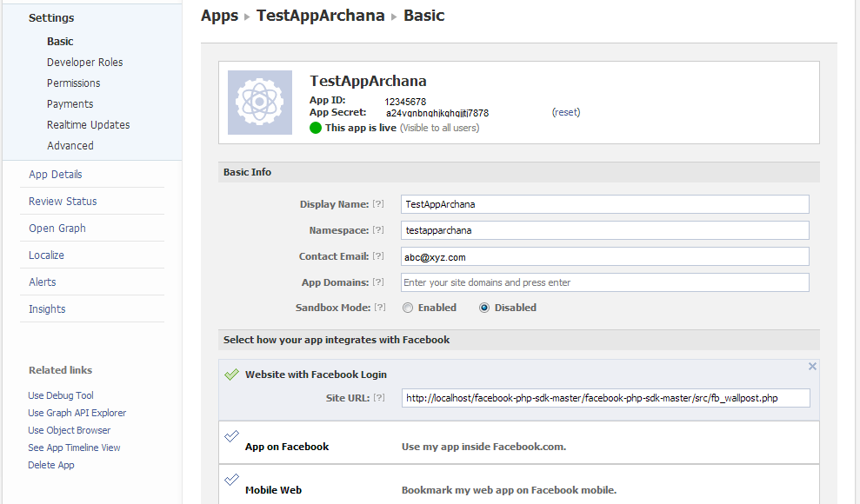860x504 pixels.
Task: Expand the Apps breadcrumb chevron
Action: click(246, 16)
